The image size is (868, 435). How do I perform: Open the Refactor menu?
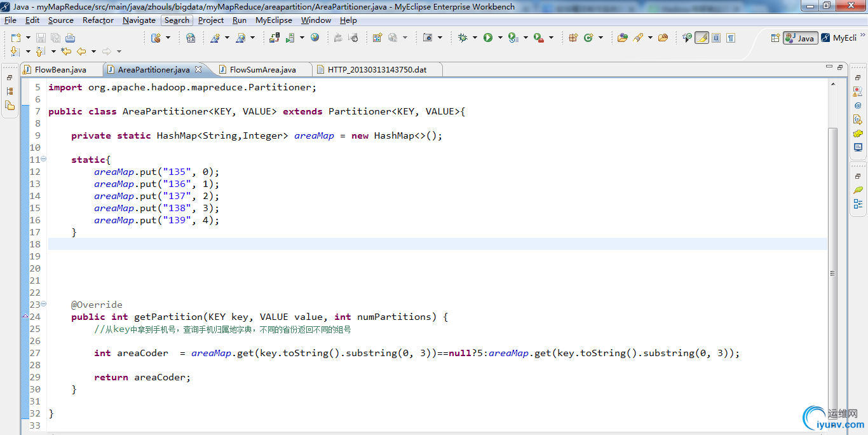click(x=98, y=20)
